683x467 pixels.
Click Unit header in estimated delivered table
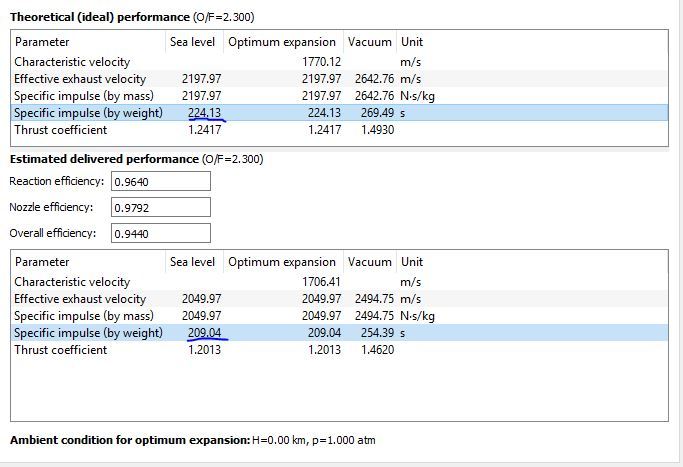click(411, 262)
